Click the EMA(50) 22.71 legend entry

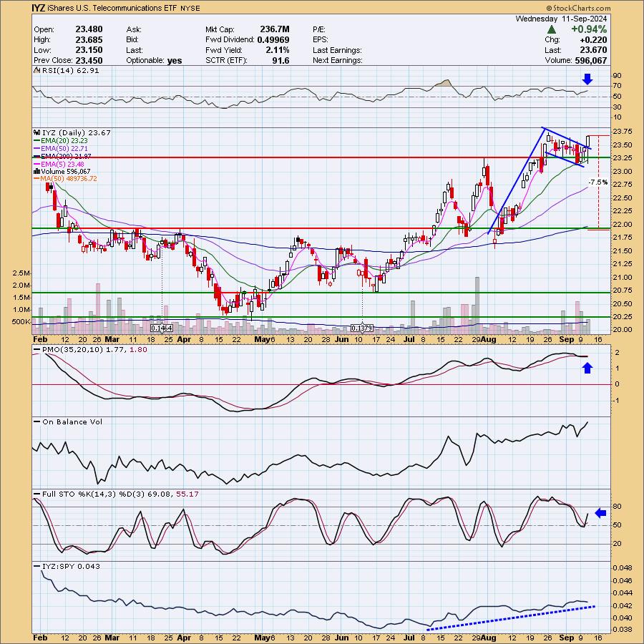click(64, 148)
